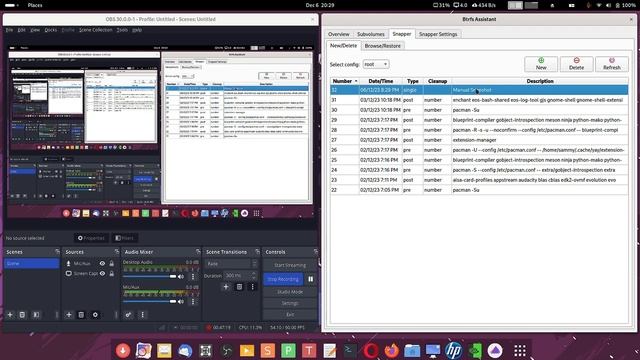Remove scene transition with trash icon
The image size is (640, 360).
239,287
